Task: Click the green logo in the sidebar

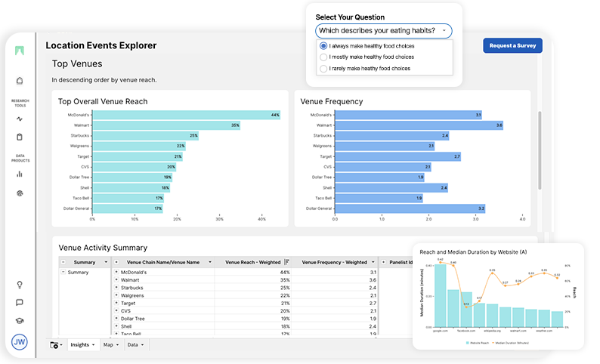Action: (20, 51)
